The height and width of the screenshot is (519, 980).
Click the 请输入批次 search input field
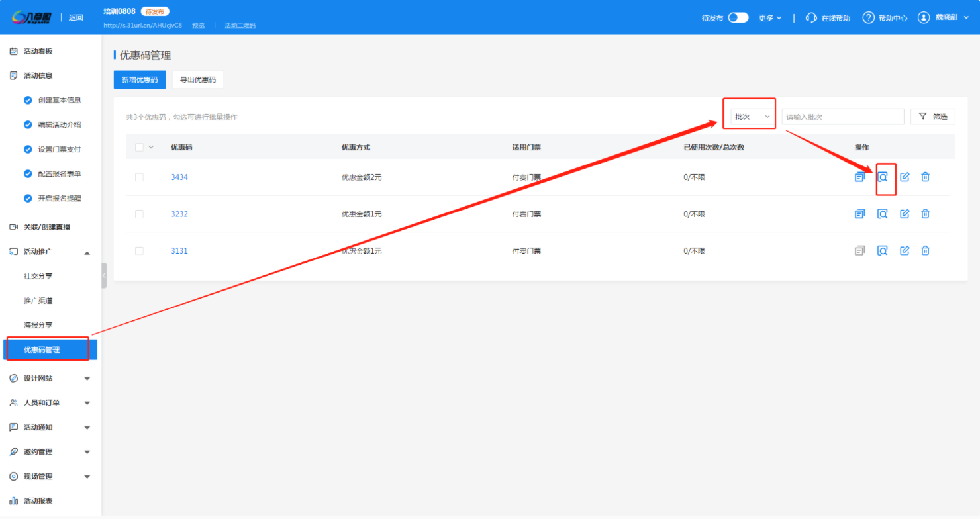point(842,117)
